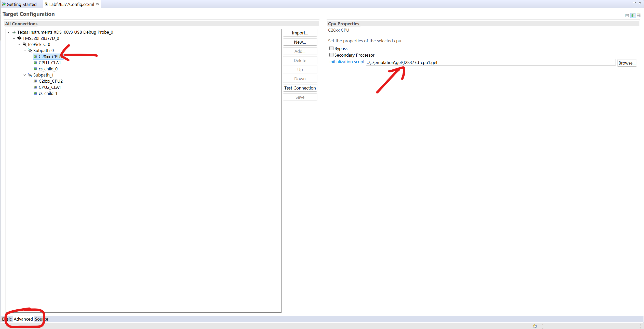Collapse the Subpath_0 tree node
The width and height of the screenshot is (644, 329).
25,50
